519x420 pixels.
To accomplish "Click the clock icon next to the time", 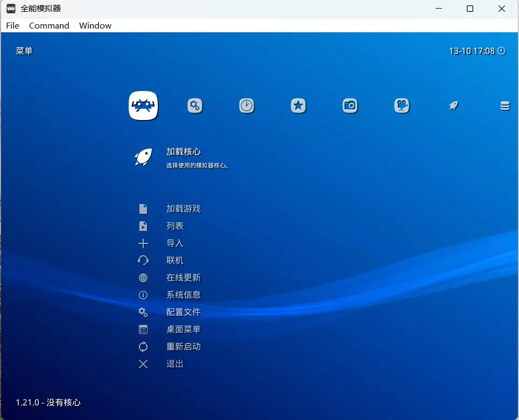I will 501,51.
